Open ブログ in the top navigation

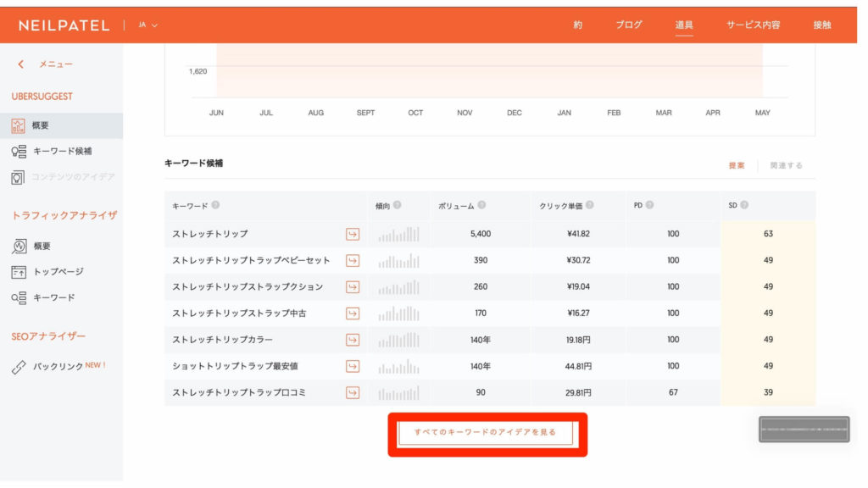629,25
